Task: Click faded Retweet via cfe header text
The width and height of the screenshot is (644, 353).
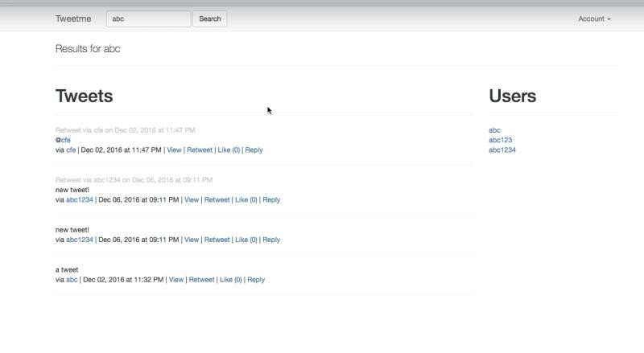Action: 126,130
